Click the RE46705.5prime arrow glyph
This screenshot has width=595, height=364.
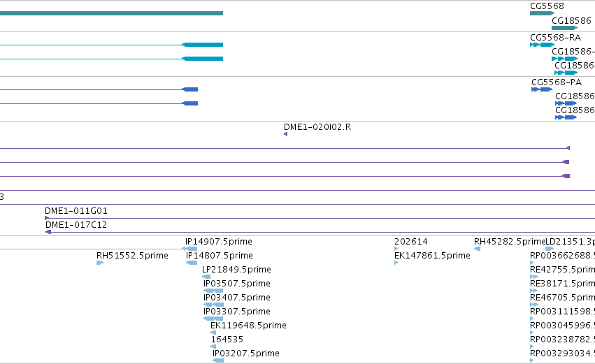pos(534,305)
